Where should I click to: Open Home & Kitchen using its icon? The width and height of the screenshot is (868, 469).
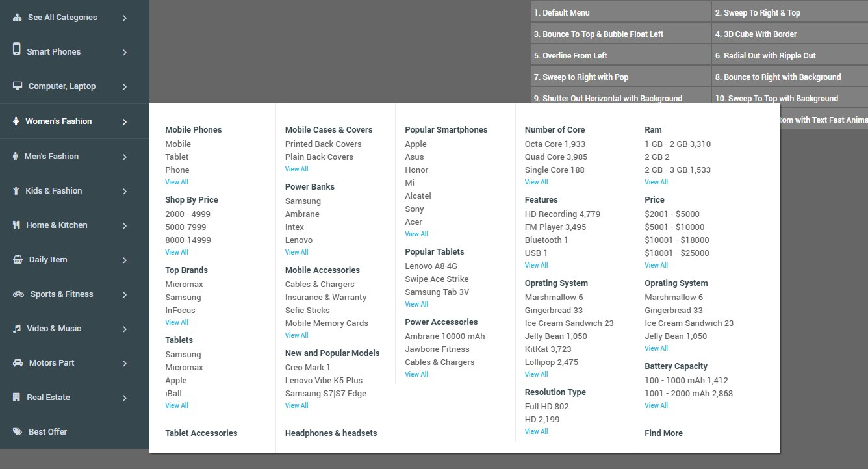coord(16,225)
